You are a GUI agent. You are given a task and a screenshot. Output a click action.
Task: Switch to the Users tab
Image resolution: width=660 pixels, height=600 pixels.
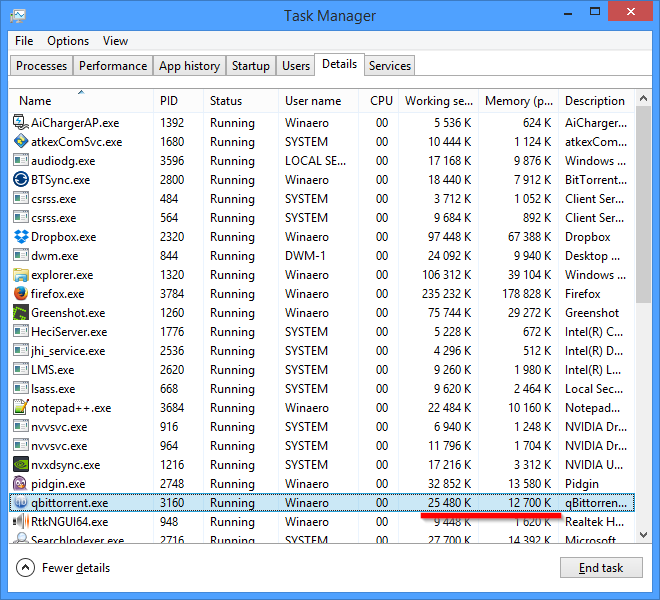[295, 66]
